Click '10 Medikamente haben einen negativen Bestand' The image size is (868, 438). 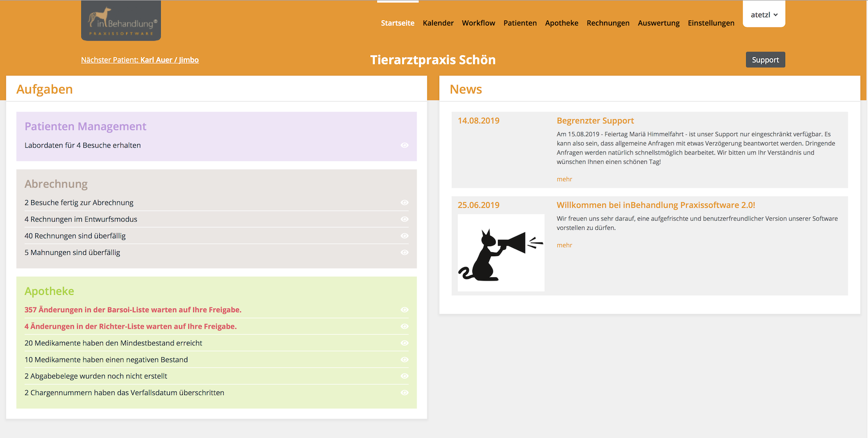click(x=106, y=360)
